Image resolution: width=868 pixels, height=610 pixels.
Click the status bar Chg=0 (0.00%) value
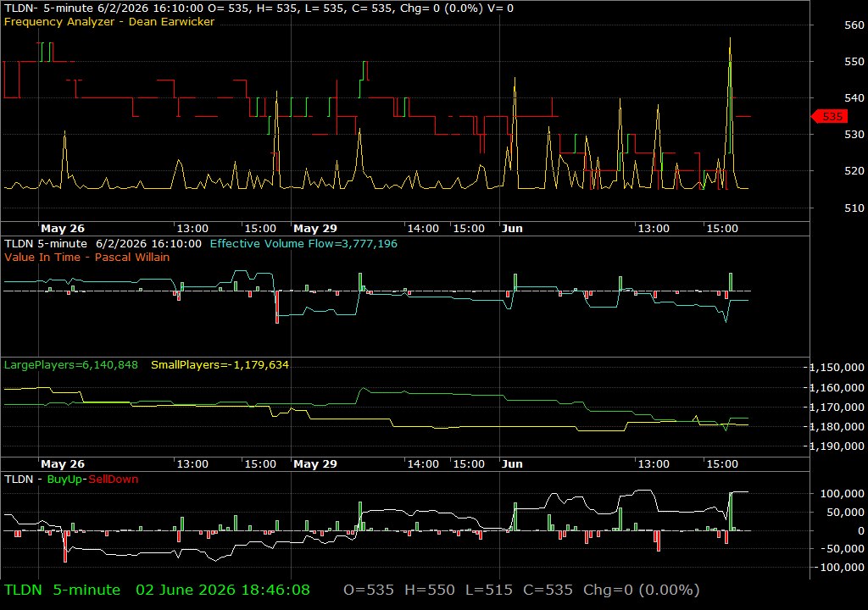(642, 590)
